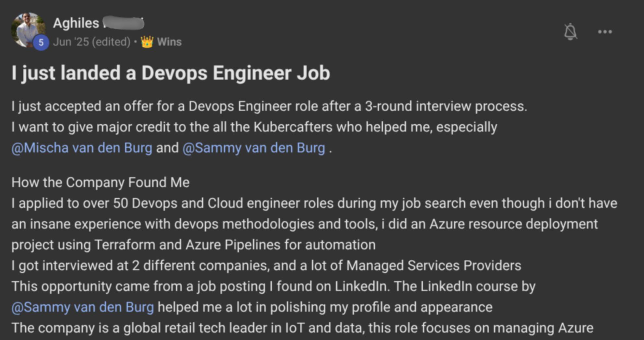This screenshot has height=340, width=644.
Task: Click the blurred surname beside Aghiles
Action: (x=123, y=23)
